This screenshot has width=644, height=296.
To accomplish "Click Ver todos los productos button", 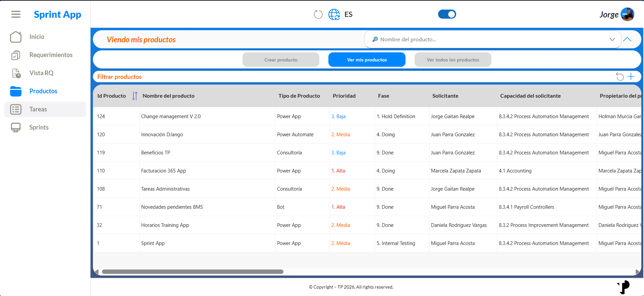I will 453,60.
